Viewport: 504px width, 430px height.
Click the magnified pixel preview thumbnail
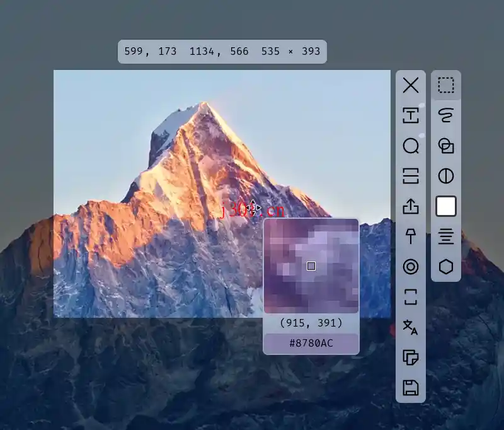(311, 266)
